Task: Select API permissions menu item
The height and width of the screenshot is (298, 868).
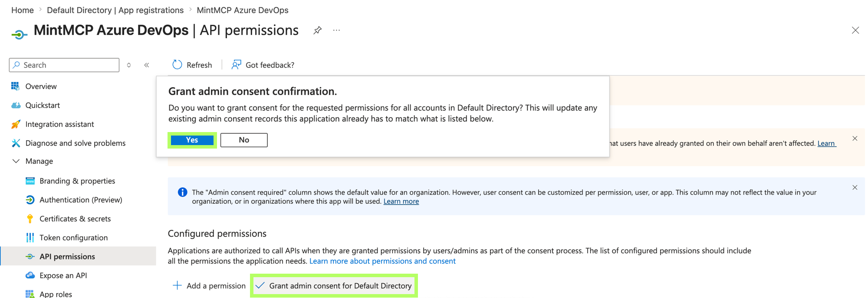Action: click(x=67, y=256)
